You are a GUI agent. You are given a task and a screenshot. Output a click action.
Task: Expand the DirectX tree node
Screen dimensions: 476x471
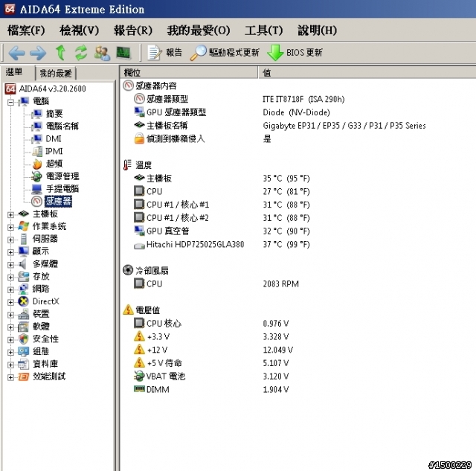[10, 302]
